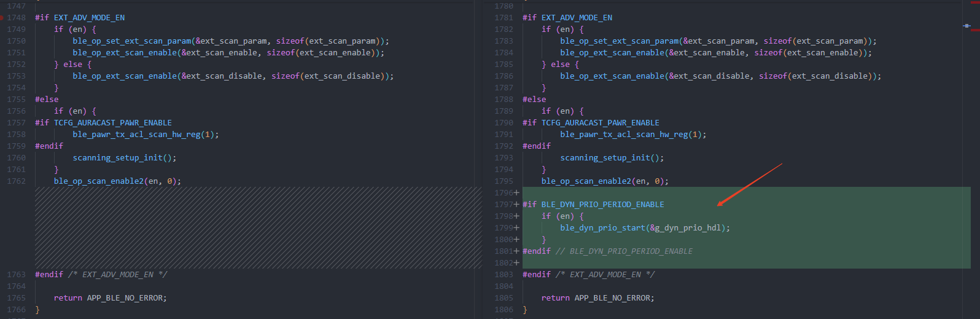Viewport: 980px width, 319px height.
Task: Click 'scanning_setup_init()' on line 1760
Action: coord(122,158)
